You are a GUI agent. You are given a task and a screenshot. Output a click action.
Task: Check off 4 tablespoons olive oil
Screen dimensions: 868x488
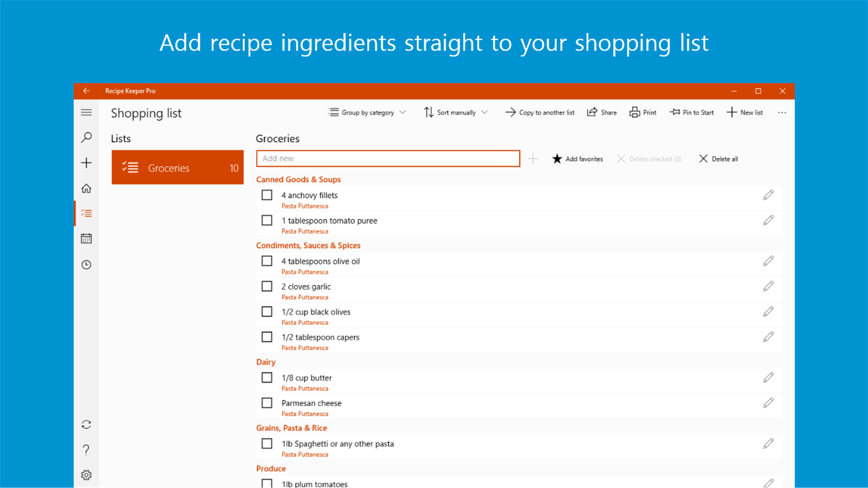[x=267, y=261]
